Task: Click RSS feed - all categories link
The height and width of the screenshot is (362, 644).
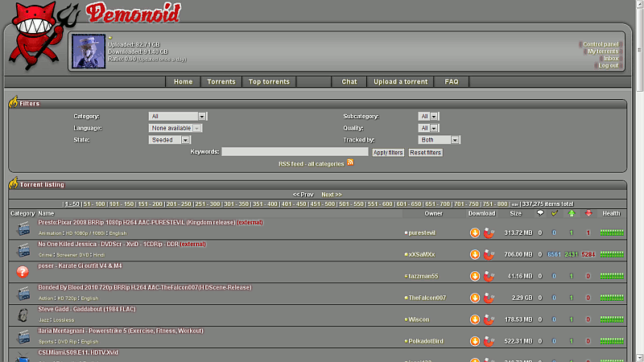Action: click(311, 164)
